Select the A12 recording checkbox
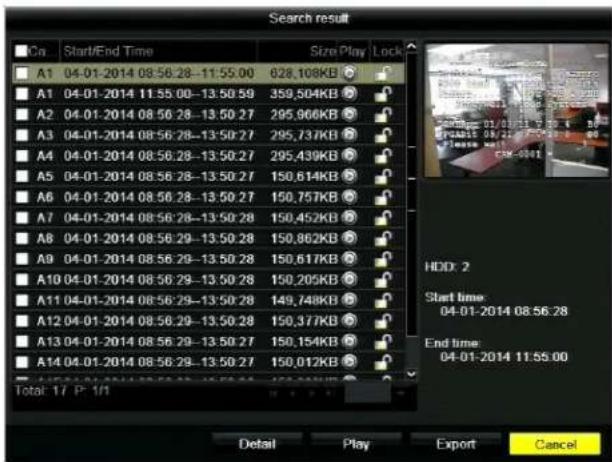The width and height of the screenshot is (612, 462). coord(22,321)
